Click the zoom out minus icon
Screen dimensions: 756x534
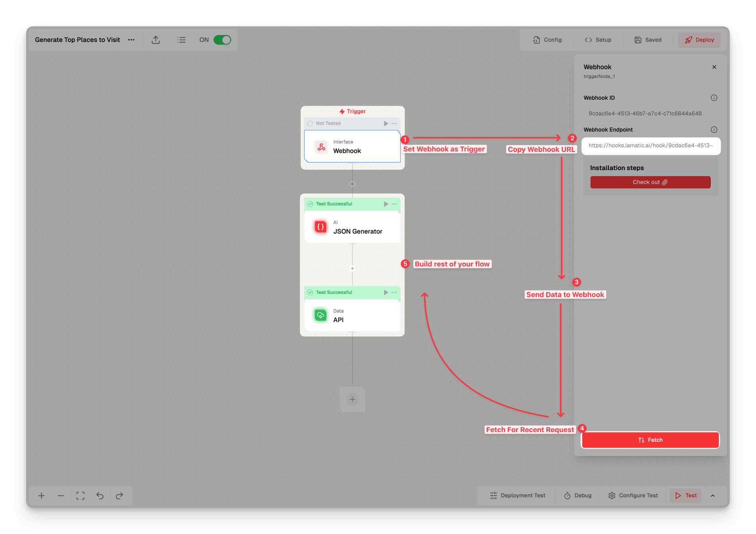(61, 495)
